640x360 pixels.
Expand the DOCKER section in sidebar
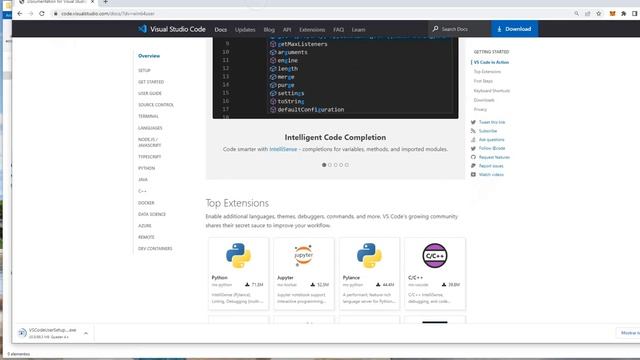click(146, 203)
